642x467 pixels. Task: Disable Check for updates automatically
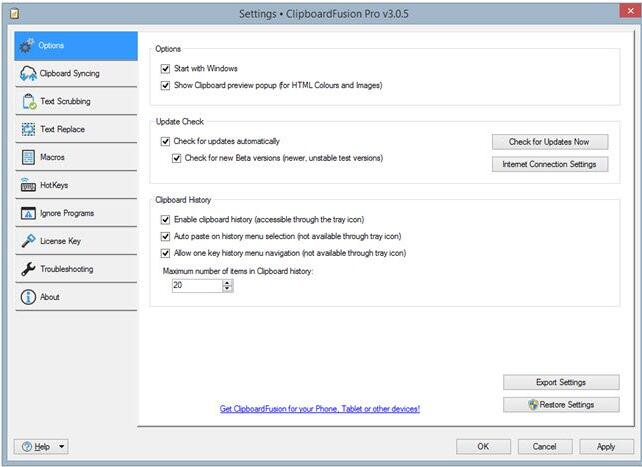click(165, 142)
